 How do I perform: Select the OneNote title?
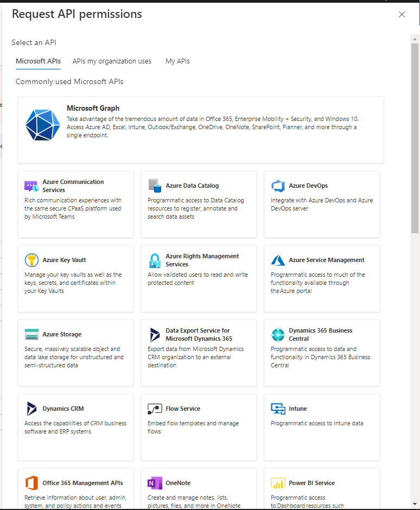coord(178,483)
